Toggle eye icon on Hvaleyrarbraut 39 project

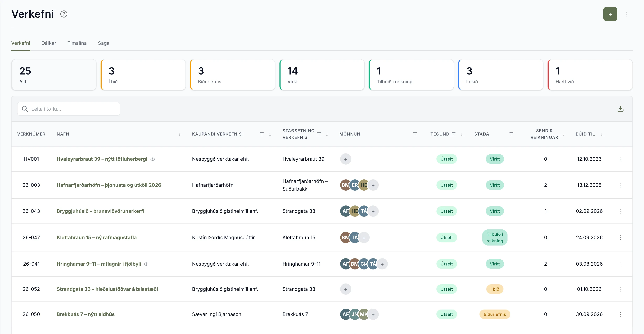[152, 159]
